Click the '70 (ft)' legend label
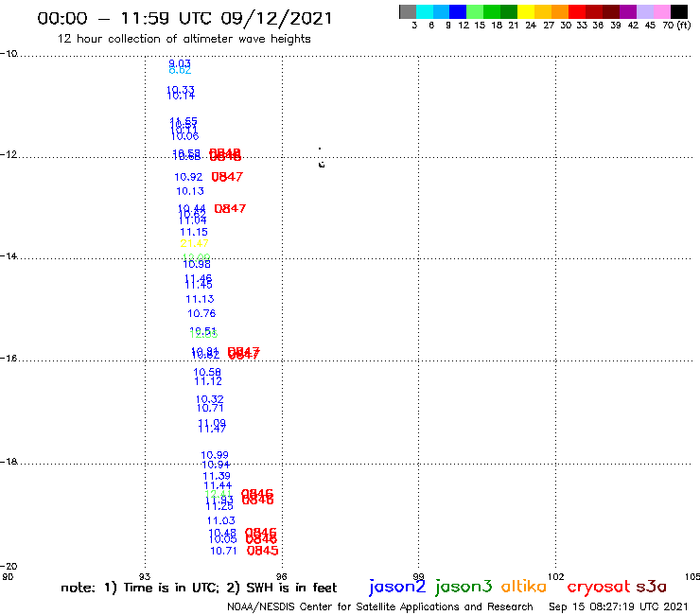This screenshot has height=615, width=700. click(x=676, y=25)
